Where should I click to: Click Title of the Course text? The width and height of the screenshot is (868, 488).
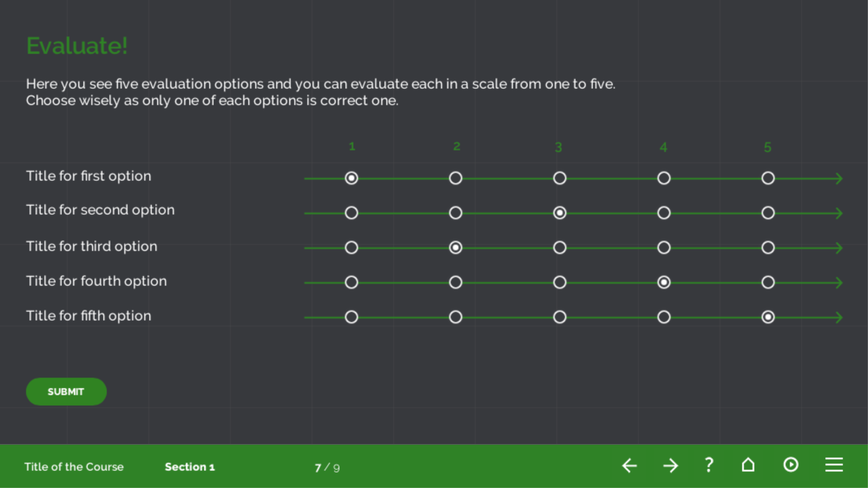(x=74, y=467)
